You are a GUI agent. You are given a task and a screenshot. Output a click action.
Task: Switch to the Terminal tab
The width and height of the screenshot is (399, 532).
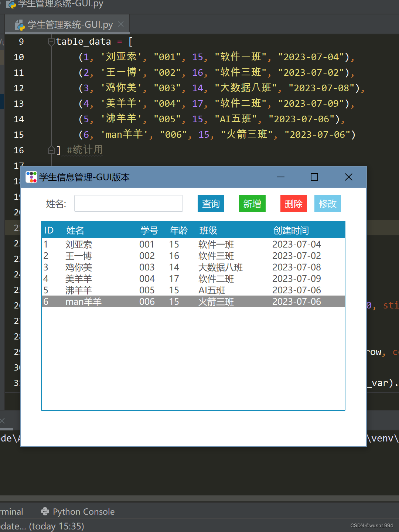[11, 511]
